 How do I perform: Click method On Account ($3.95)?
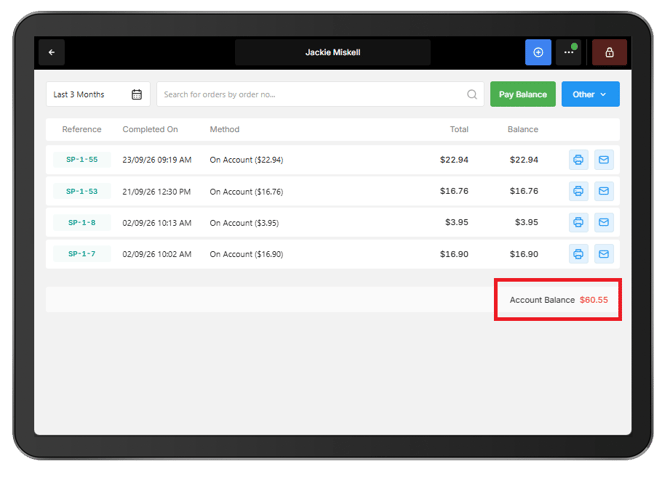244,223
